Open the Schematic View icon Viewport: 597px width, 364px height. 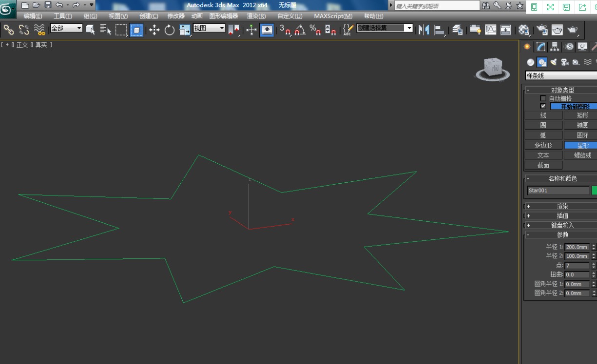click(x=506, y=30)
